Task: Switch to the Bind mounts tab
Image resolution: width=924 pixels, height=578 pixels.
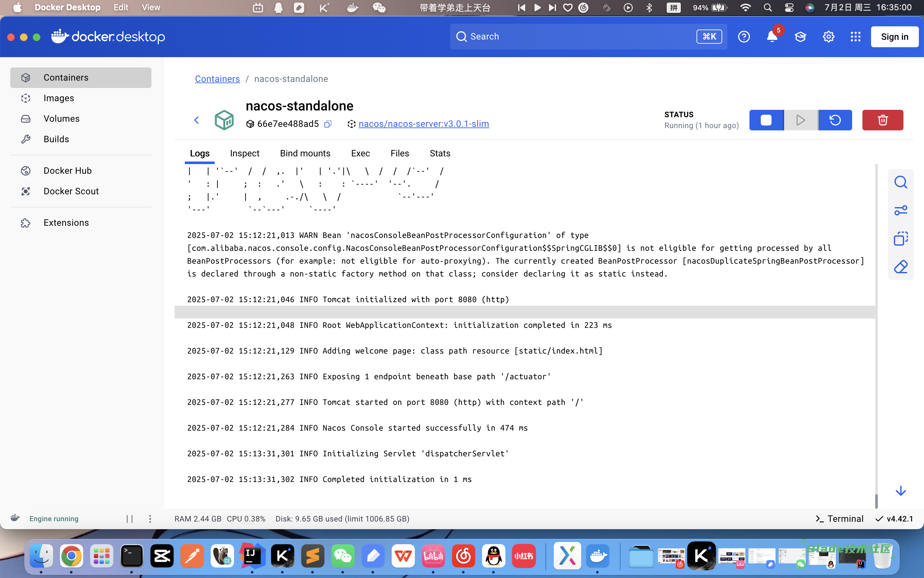Action: (x=305, y=153)
